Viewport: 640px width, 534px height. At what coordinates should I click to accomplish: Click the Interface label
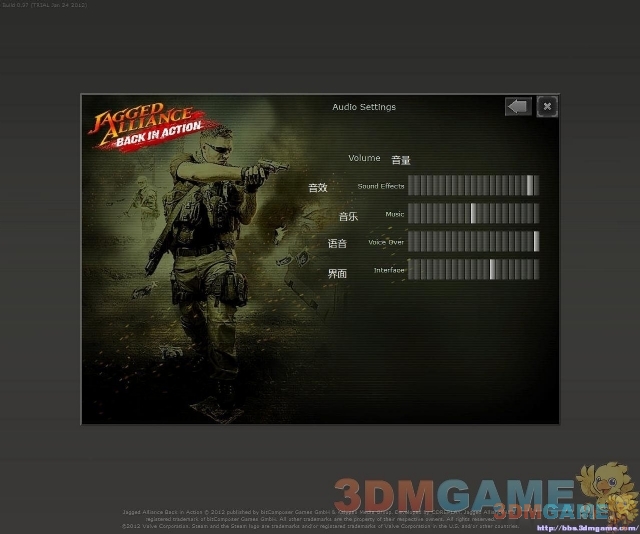point(389,270)
